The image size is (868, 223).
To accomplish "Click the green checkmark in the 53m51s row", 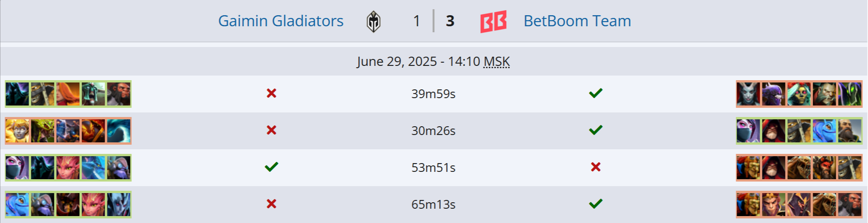I will tap(272, 167).
